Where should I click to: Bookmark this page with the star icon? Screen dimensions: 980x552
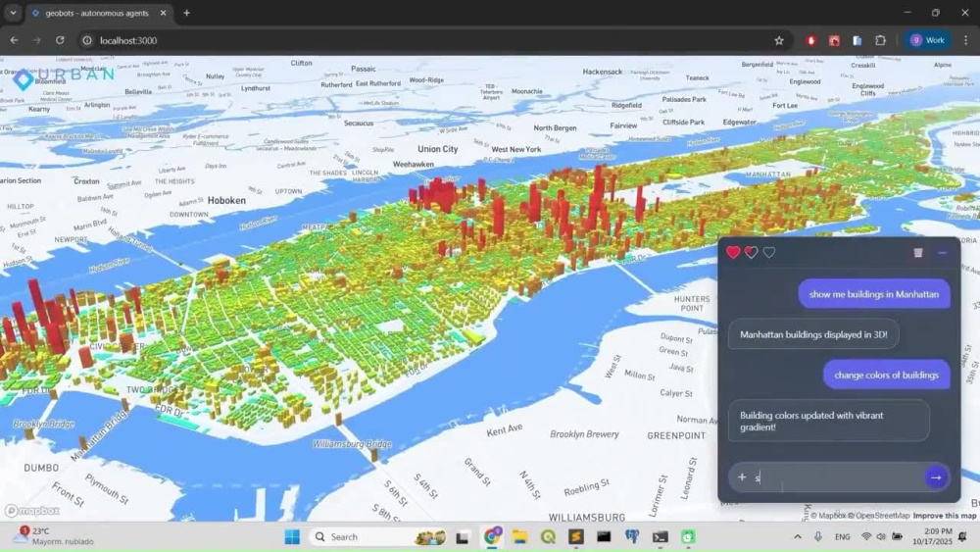779,40
